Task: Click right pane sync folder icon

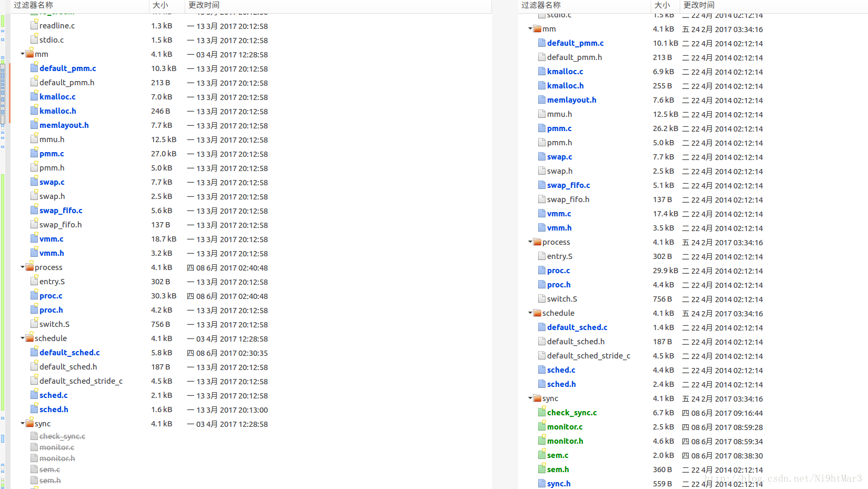Action: [x=537, y=398]
